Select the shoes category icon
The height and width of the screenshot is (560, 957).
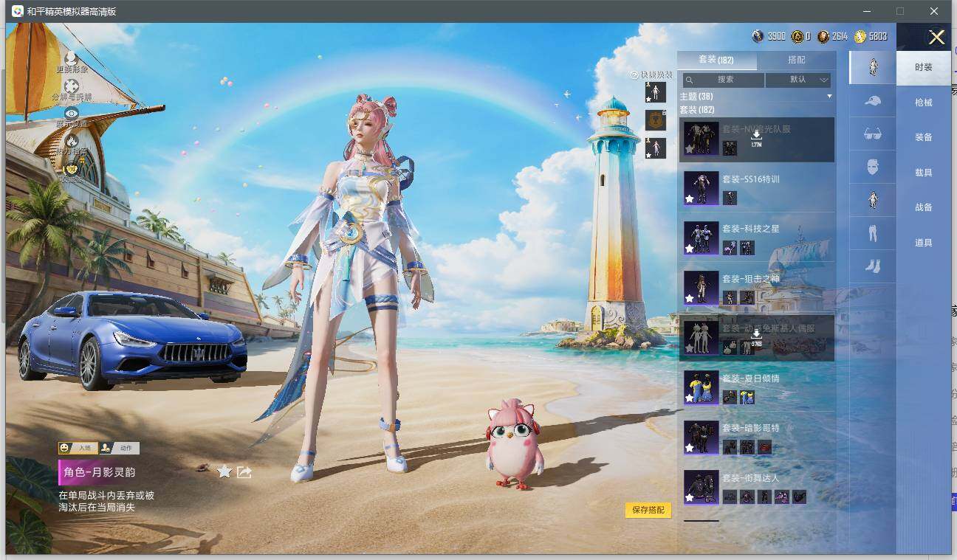(x=873, y=266)
